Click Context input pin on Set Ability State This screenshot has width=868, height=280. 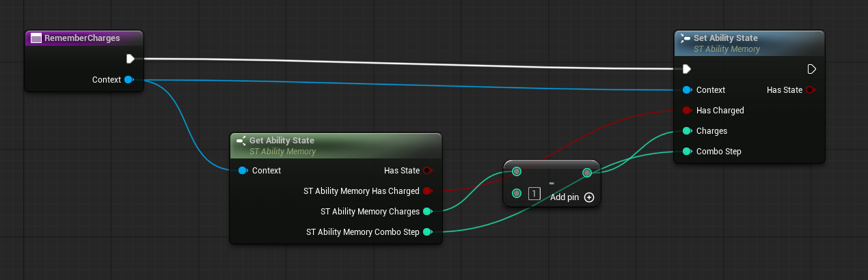coord(687,89)
